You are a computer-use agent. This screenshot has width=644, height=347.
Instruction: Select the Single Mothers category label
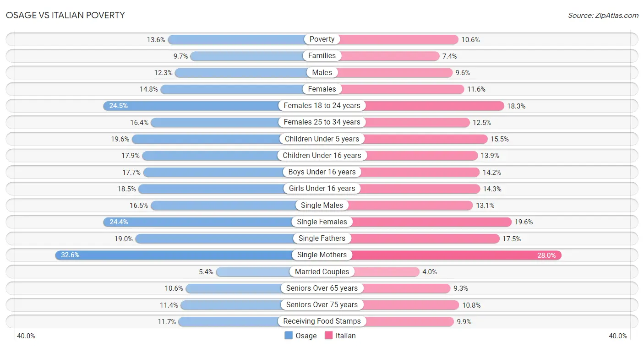click(x=322, y=255)
